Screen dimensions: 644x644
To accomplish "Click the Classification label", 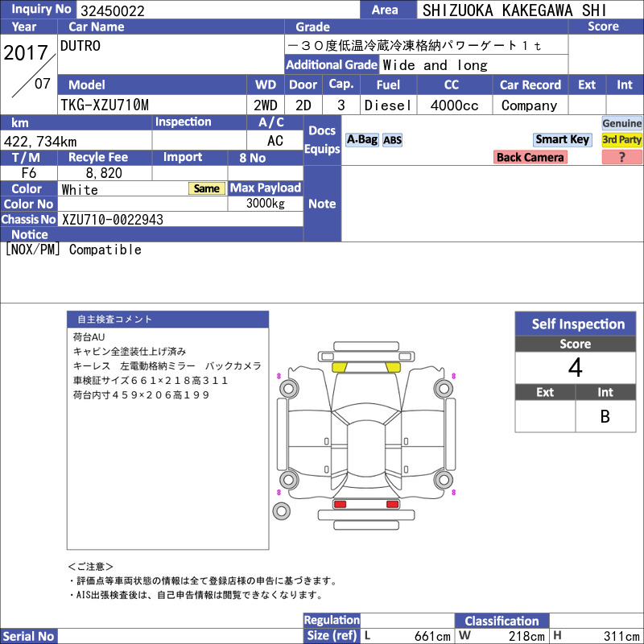I will (x=502, y=621).
